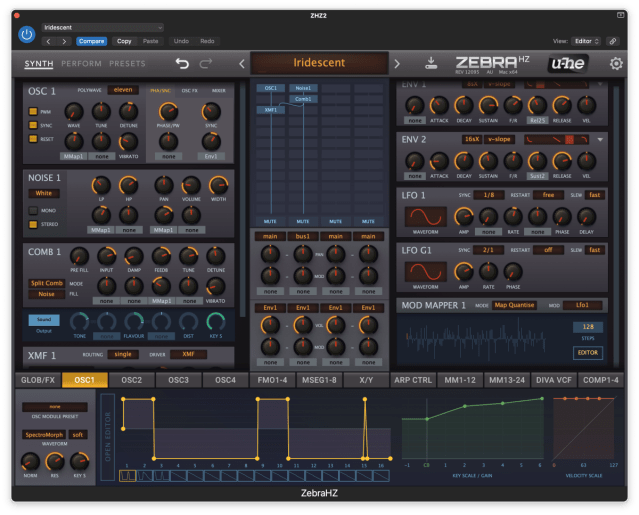Click the Mod Mapper 128 steps field

coord(588,327)
